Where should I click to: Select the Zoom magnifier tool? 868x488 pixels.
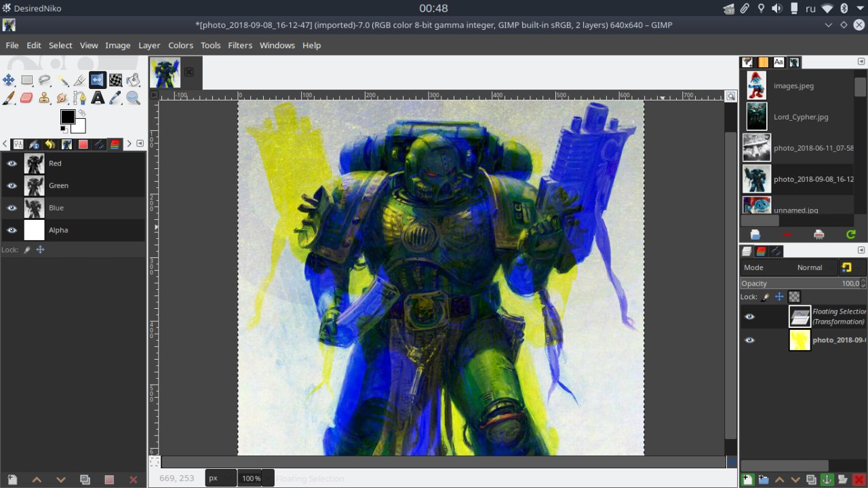pos(133,98)
